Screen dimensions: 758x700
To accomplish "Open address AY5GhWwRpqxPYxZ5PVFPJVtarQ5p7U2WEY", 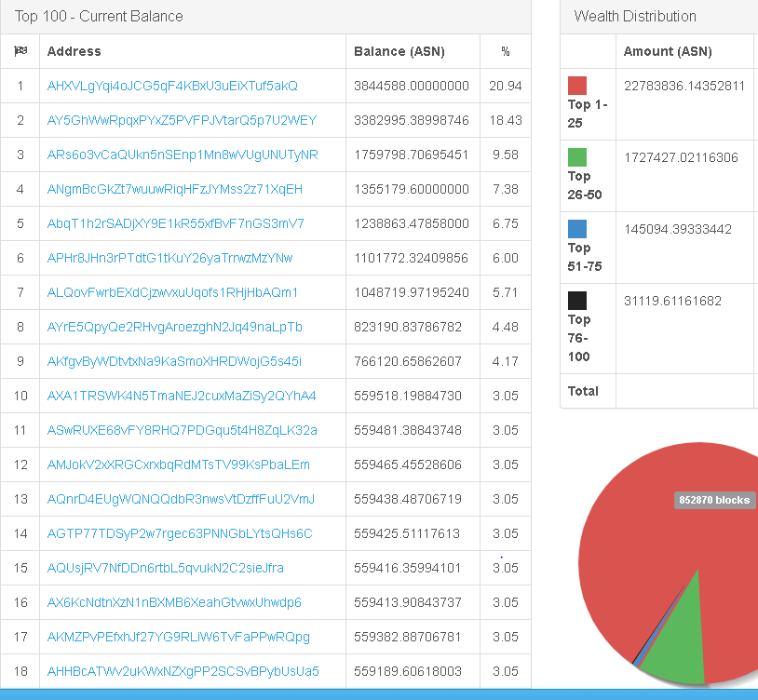I will click(x=182, y=120).
